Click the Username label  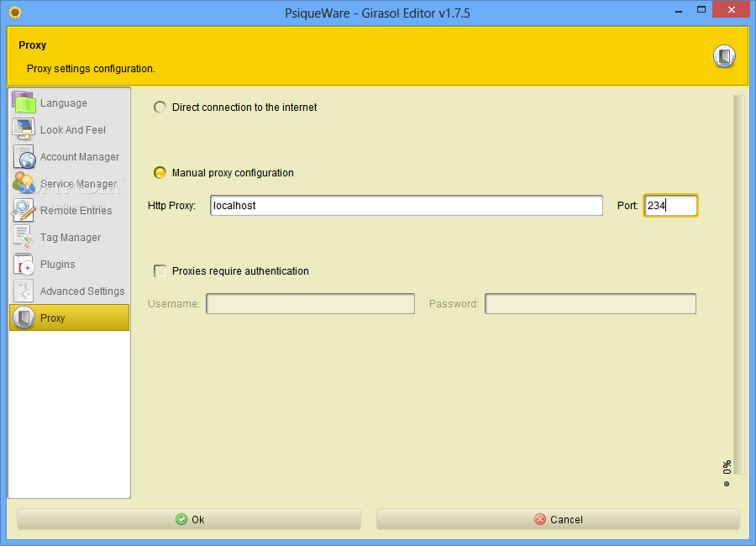[x=174, y=304]
